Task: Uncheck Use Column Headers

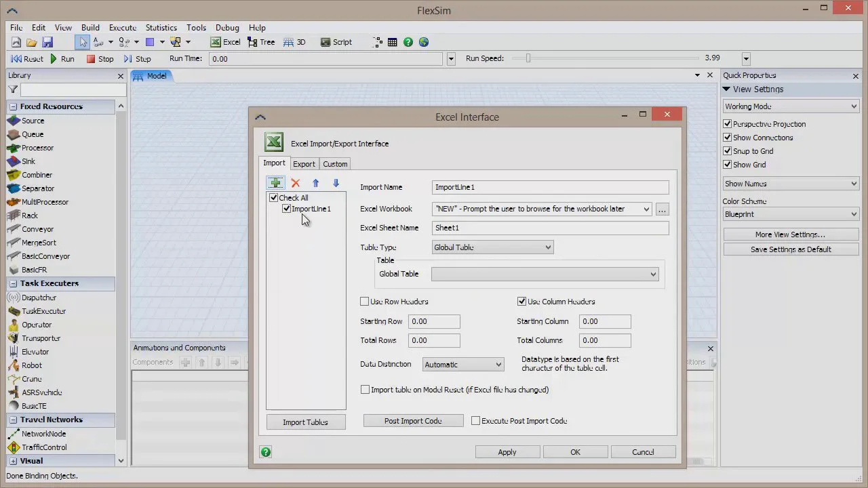Action: coord(521,302)
